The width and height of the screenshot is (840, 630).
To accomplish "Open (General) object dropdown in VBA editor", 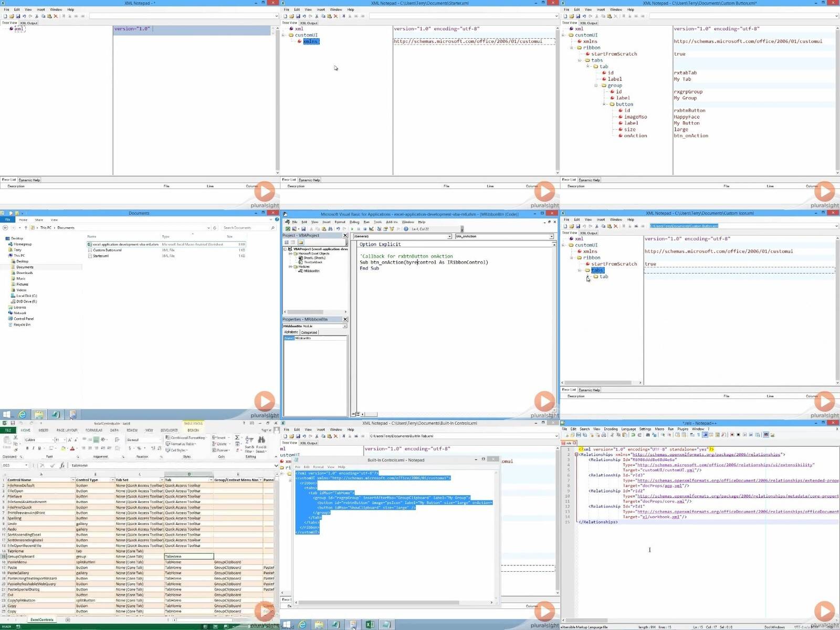I will click(x=449, y=236).
